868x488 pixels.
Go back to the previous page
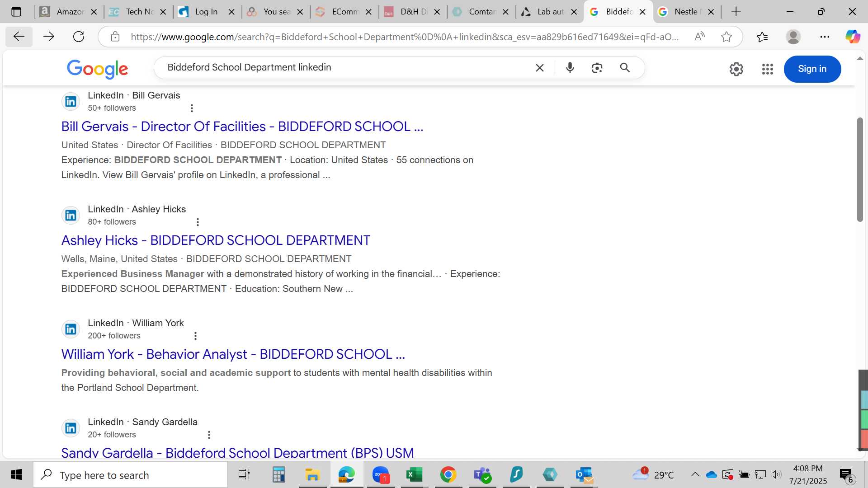[19, 37]
